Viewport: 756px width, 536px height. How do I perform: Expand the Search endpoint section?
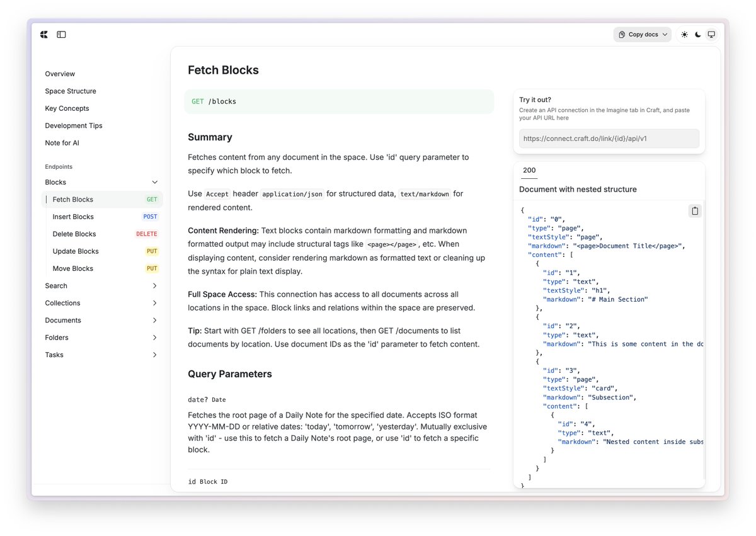(155, 286)
